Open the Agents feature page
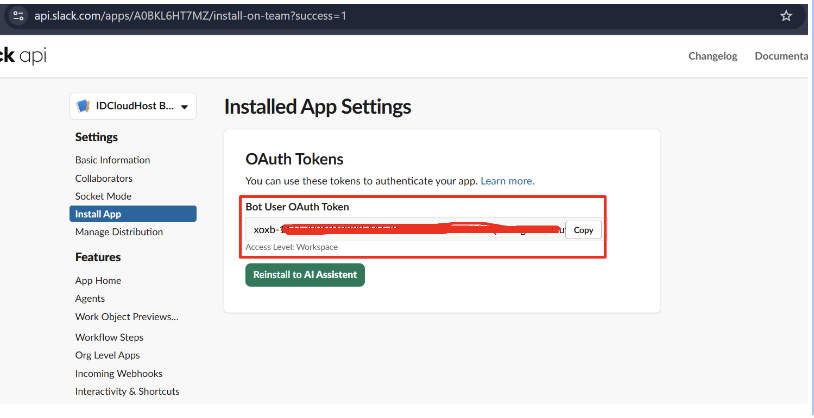814x418 pixels. pos(90,299)
